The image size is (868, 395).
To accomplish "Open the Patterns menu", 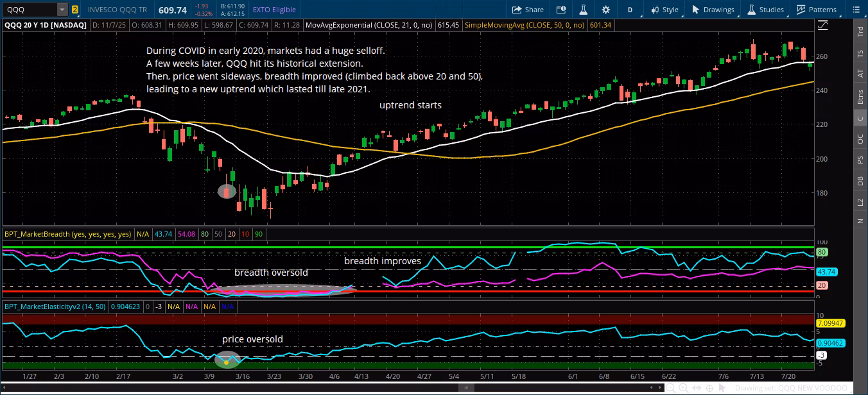I will click(x=816, y=10).
